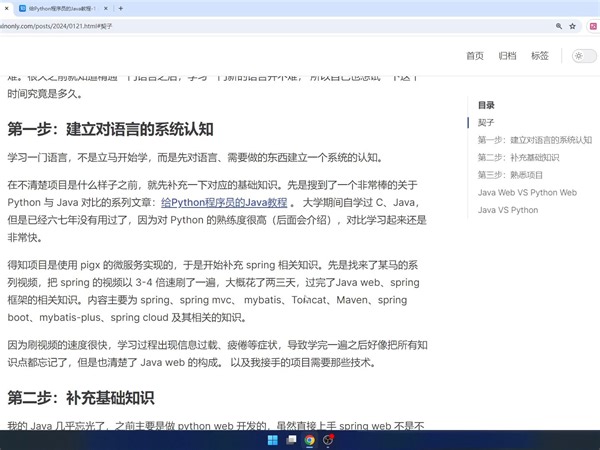
Task: Bookmark this page with the star icon
Action: click(x=572, y=26)
